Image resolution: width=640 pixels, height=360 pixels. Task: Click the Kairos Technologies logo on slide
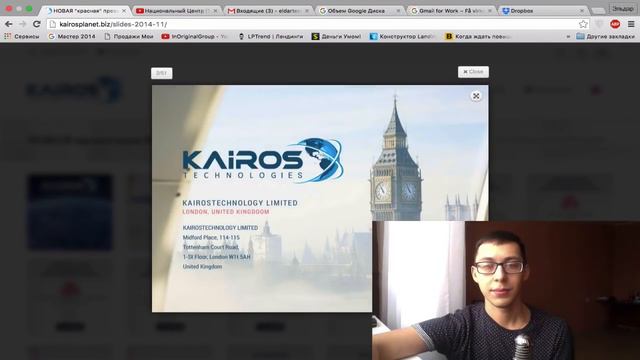pyautogui.click(x=263, y=160)
